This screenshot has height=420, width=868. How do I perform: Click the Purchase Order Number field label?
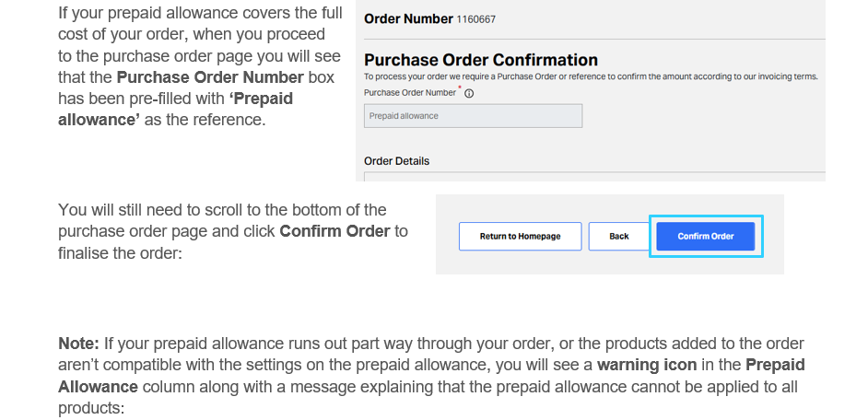point(410,92)
